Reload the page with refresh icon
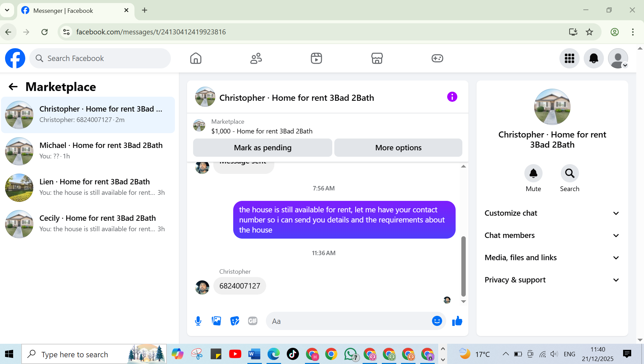 click(x=44, y=32)
